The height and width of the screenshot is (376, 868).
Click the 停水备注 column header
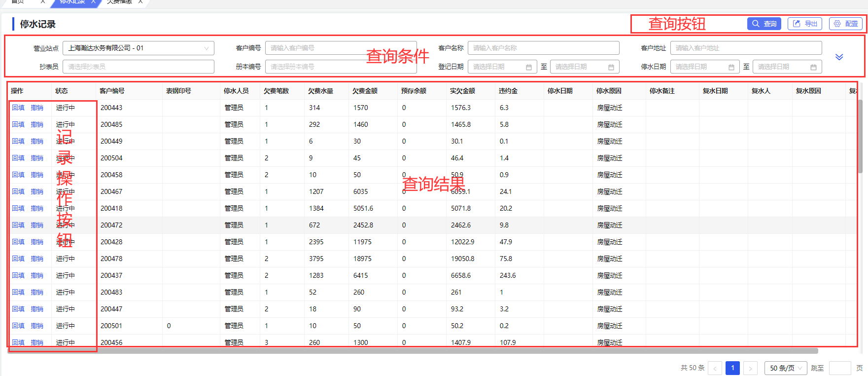pyautogui.click(x=662, y=91)
